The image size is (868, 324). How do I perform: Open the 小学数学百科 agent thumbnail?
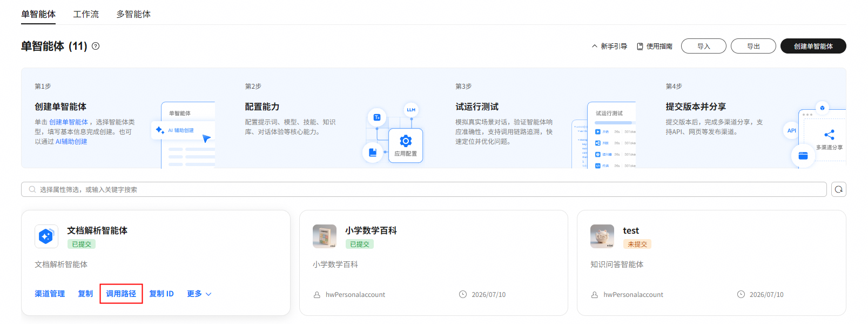pyautogui.click(x=325, y=236)
